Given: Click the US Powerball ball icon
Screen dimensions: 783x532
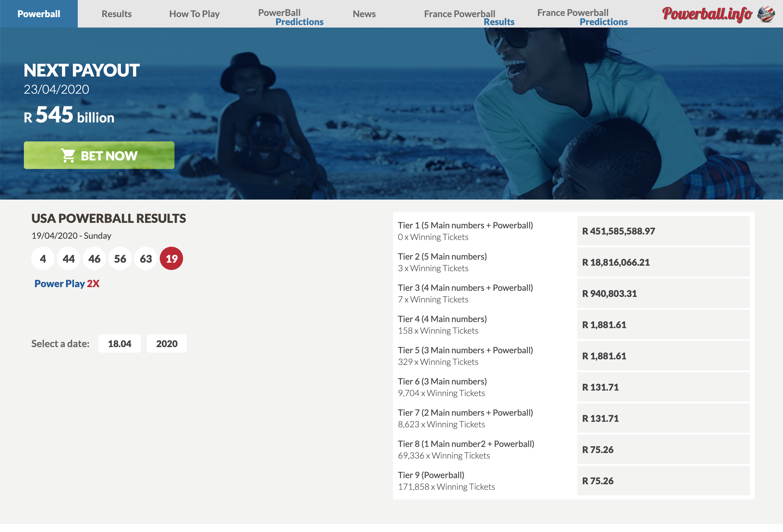Looking at the screenshot, I should click(x=766, y=14).
